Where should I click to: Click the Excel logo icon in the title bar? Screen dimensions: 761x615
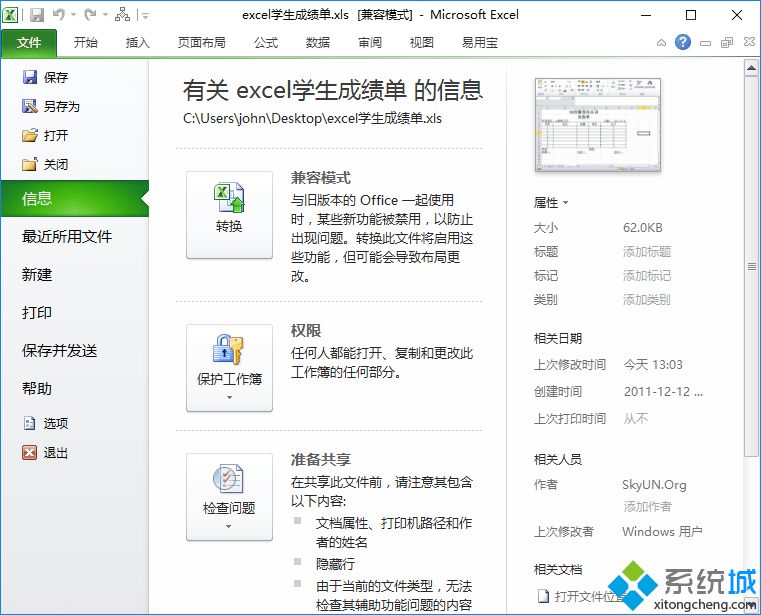[10, 15]
